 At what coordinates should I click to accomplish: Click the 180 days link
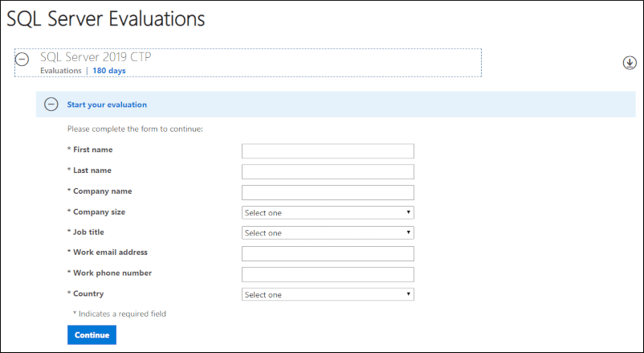pyautogui.click(x=109, y=71)
